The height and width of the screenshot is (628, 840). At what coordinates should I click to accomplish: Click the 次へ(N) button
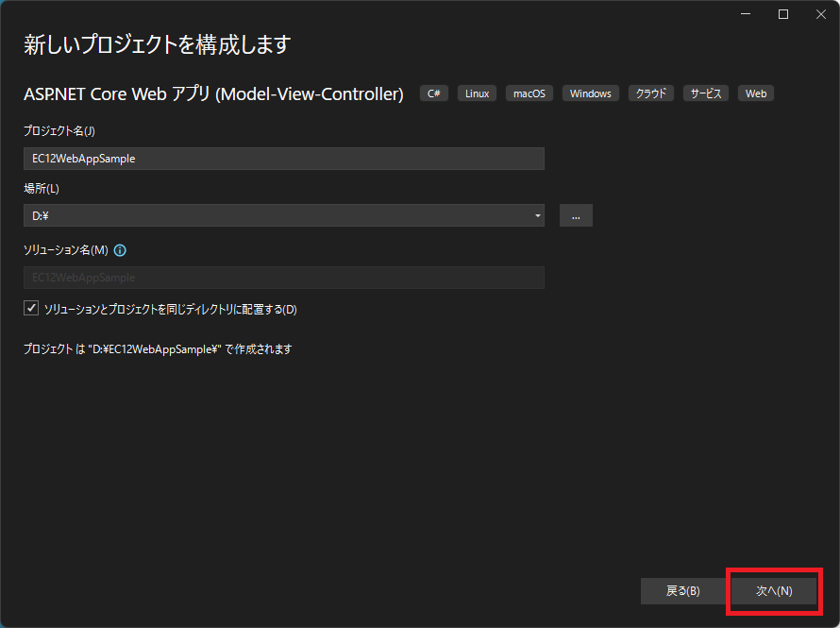pos(774,590)
